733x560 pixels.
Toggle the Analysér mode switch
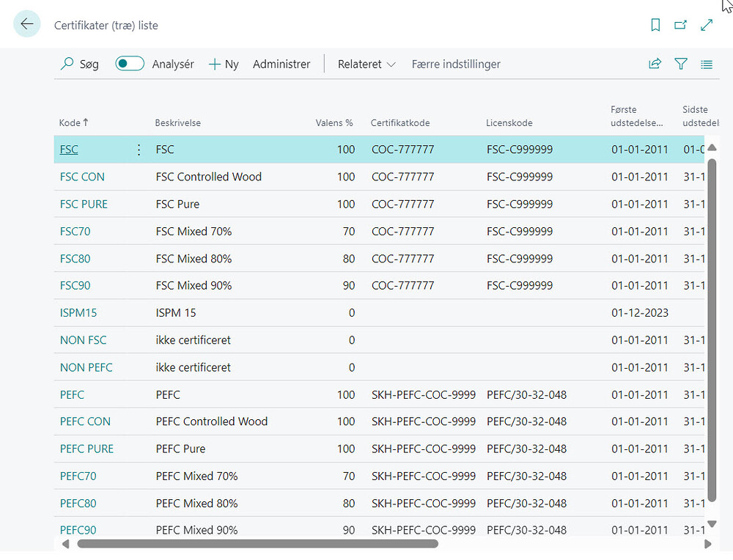click(130, 64)
